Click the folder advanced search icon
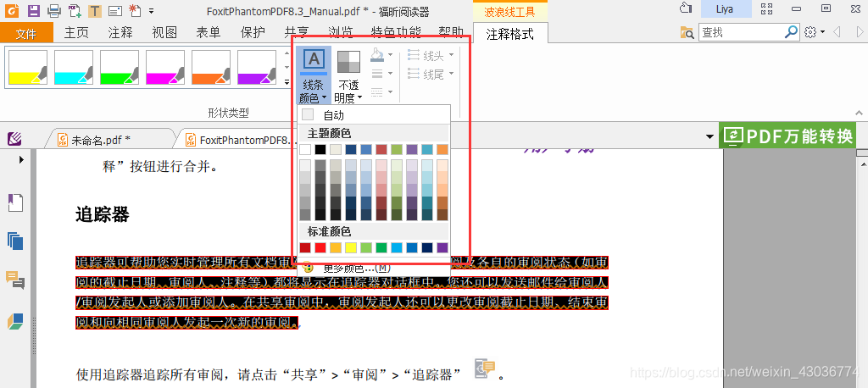 (x=687, y=33)
